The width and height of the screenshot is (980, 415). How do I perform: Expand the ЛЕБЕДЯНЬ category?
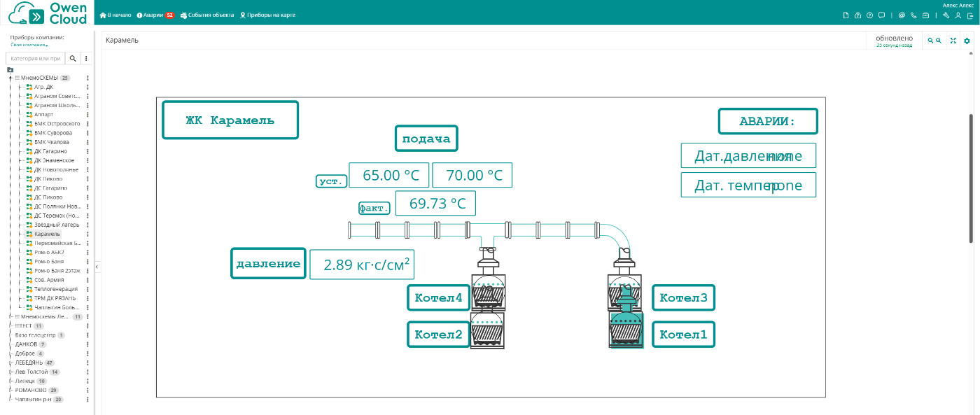coord(10,363)
